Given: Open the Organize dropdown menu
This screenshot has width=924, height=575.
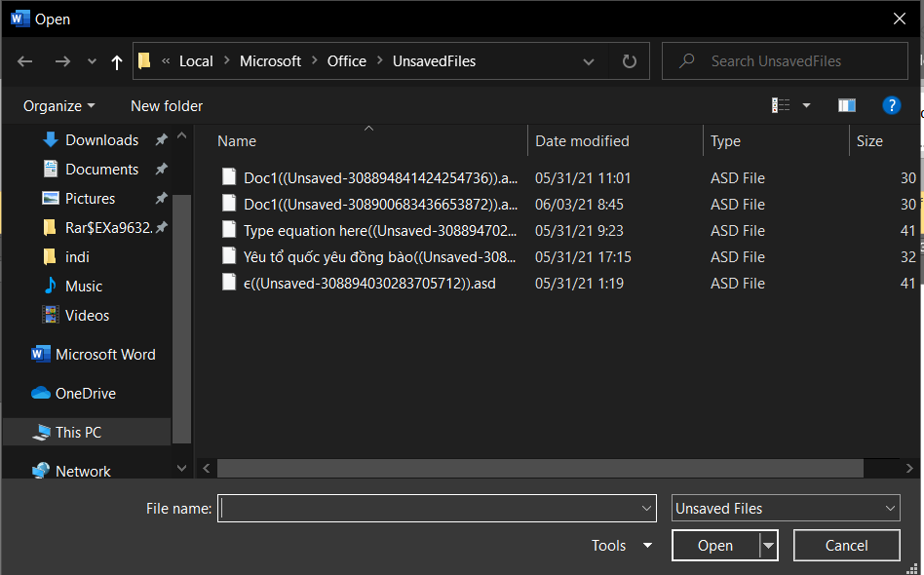Looking at the screenshot, I should 58,105.
